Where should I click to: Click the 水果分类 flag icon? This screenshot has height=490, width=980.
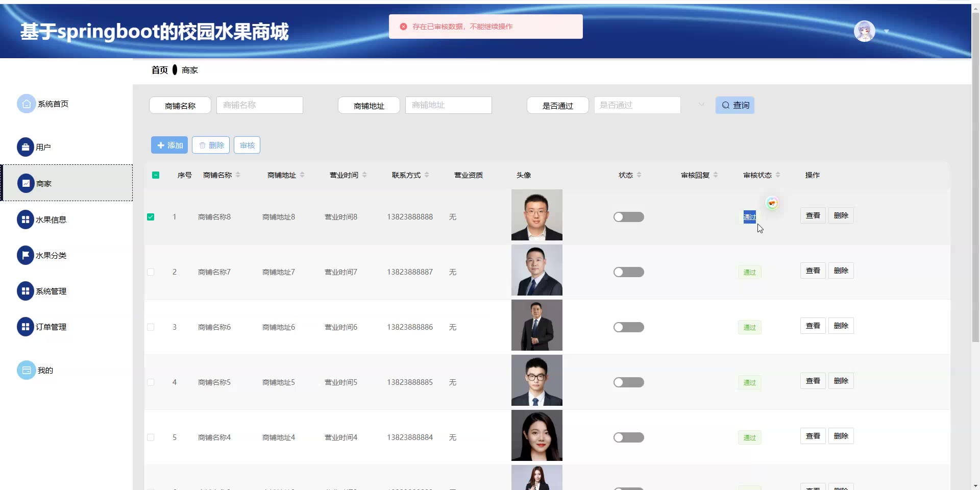point(26,255)
